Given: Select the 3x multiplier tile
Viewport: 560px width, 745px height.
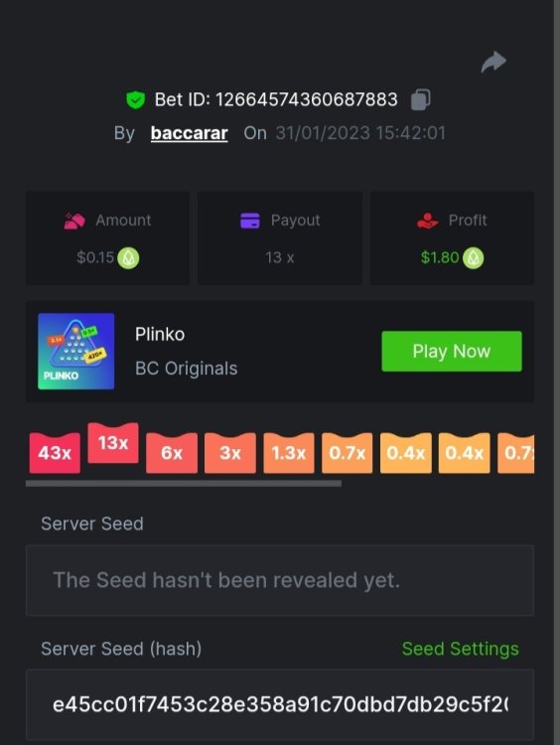Looking at the screenshot, I should 230,453.
